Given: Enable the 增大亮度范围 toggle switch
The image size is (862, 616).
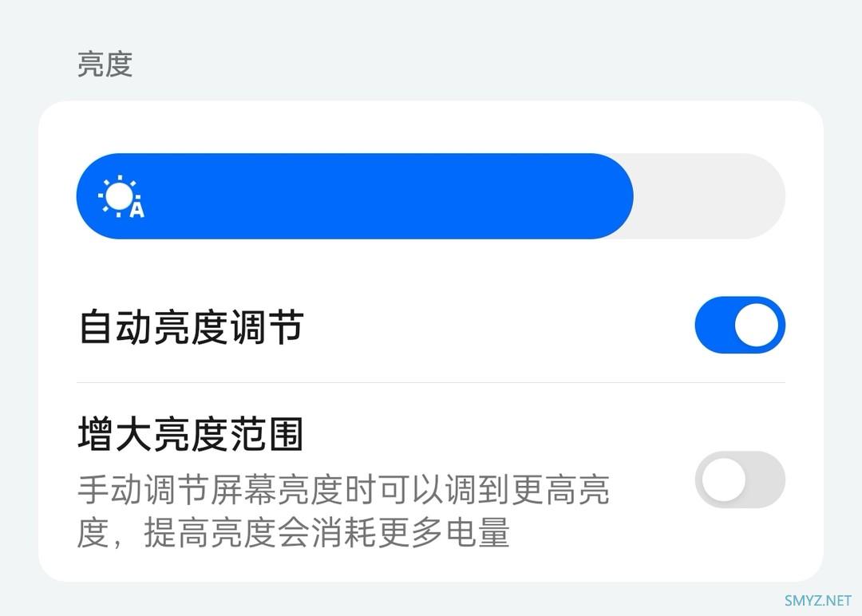Looking at the screenshot, I should (740, 480).
